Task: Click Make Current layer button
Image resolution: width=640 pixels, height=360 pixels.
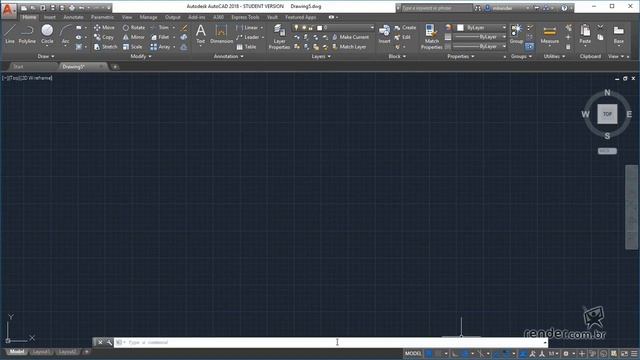Action: 350,37
